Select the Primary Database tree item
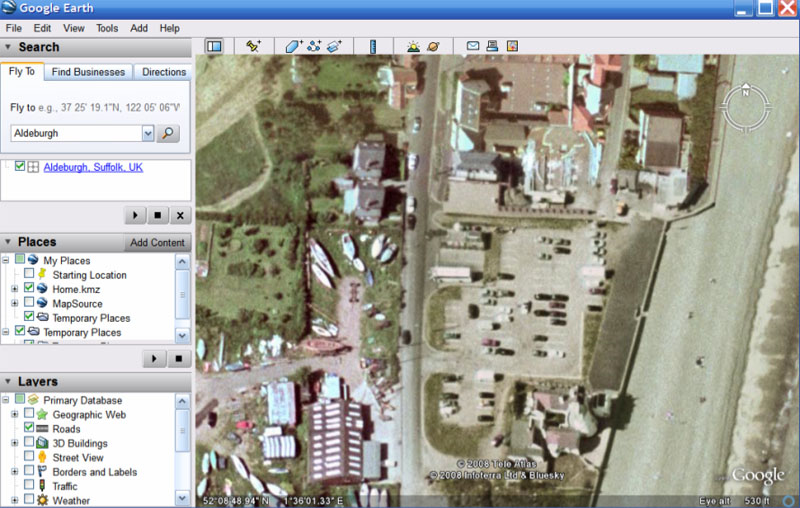This screenshot has width=800, height=508. coord(82,400)
